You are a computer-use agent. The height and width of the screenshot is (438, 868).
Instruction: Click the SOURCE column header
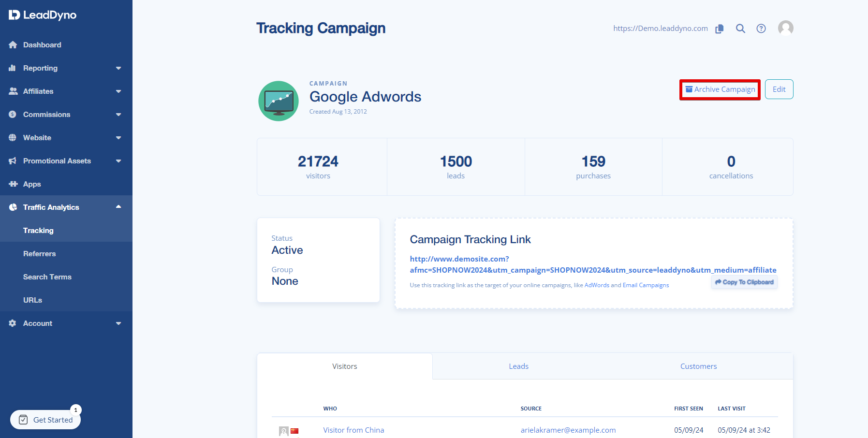click(531, 409)
